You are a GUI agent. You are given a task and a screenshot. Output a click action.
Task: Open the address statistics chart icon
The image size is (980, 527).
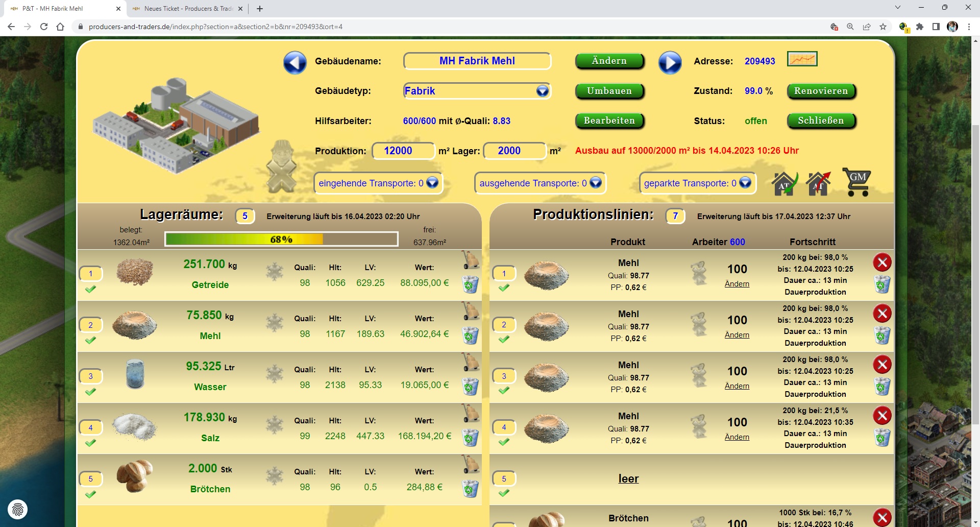(802, 59)
